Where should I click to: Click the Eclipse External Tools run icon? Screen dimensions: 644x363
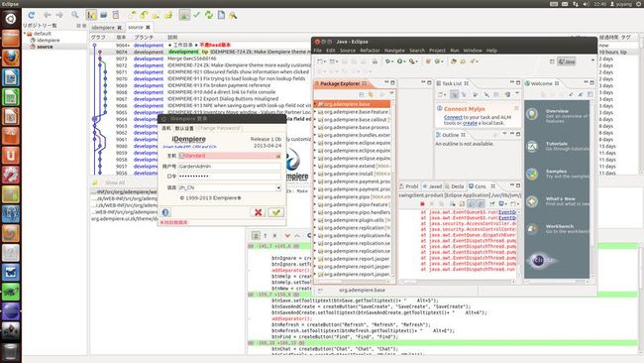[411, 61]
